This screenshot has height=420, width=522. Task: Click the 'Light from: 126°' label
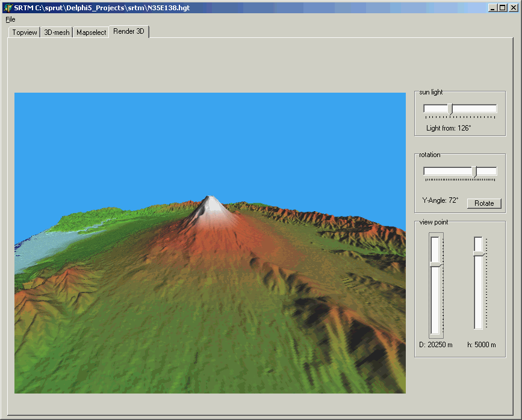coord(448,128)
